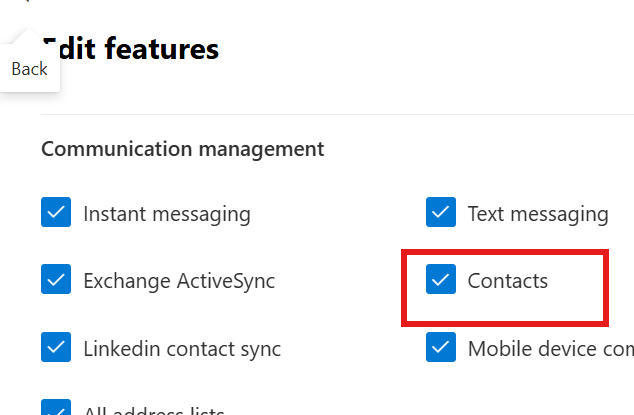Toggle the All address lists checkbox
The image size is (634, 415).
[x=56, y=407]
